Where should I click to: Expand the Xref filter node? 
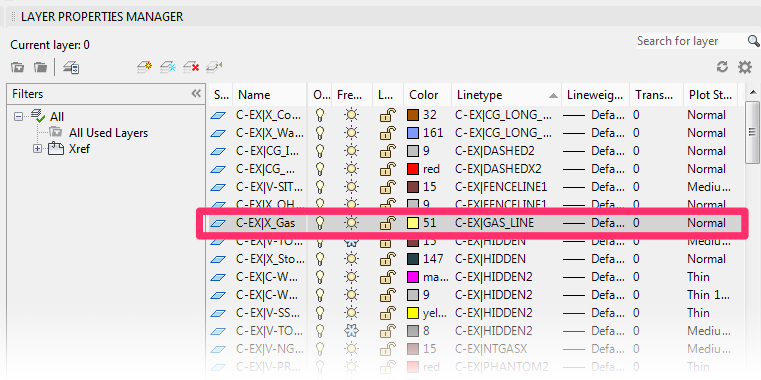(38, 149)
